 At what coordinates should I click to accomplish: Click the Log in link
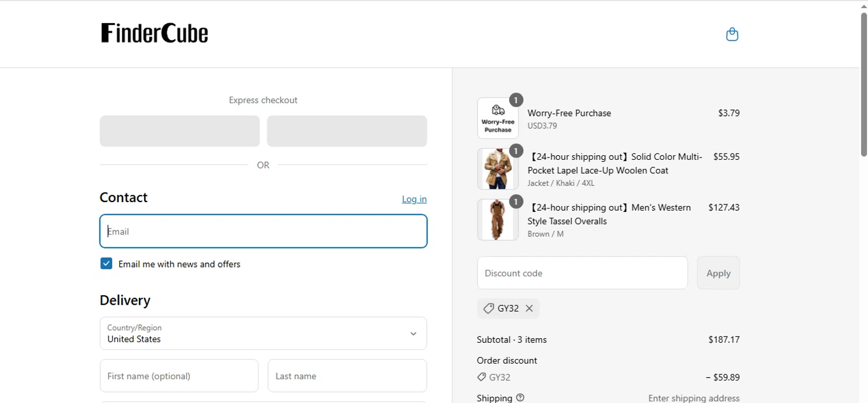tap(414, 199)
